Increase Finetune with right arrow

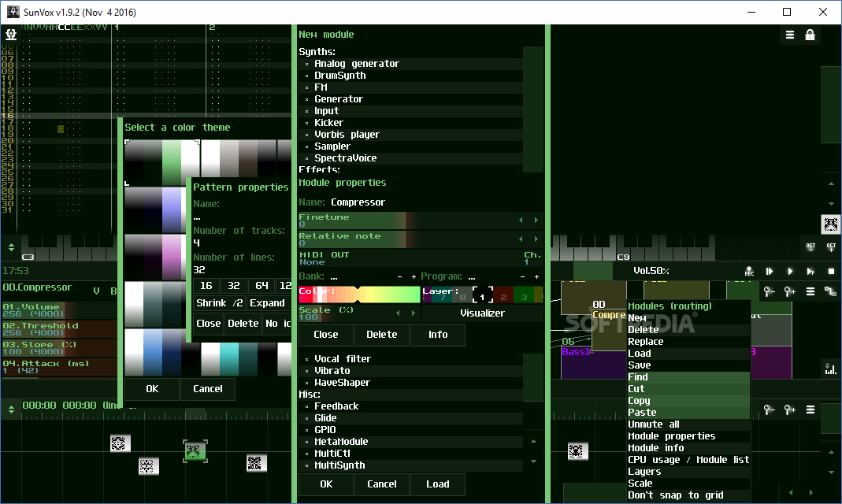(x=536, y=220)
